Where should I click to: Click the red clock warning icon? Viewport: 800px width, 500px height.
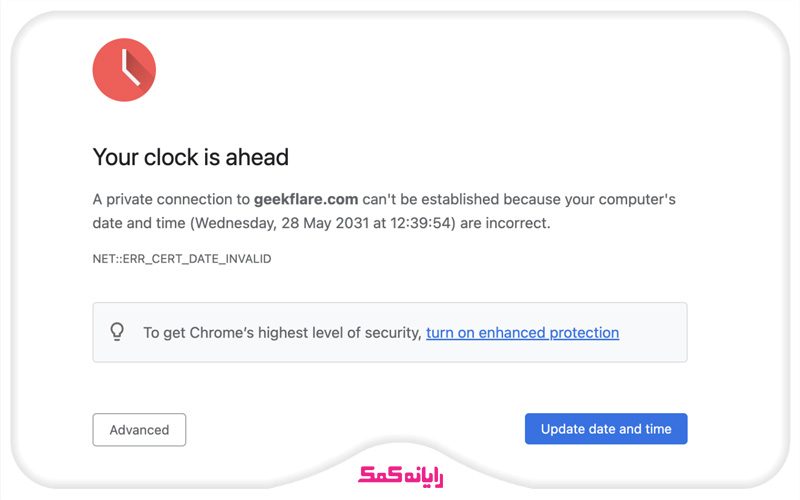point(124,70)
